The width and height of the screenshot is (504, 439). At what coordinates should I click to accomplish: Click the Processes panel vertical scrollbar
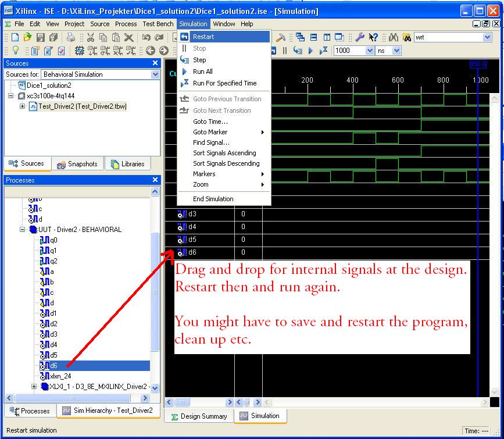155,291
